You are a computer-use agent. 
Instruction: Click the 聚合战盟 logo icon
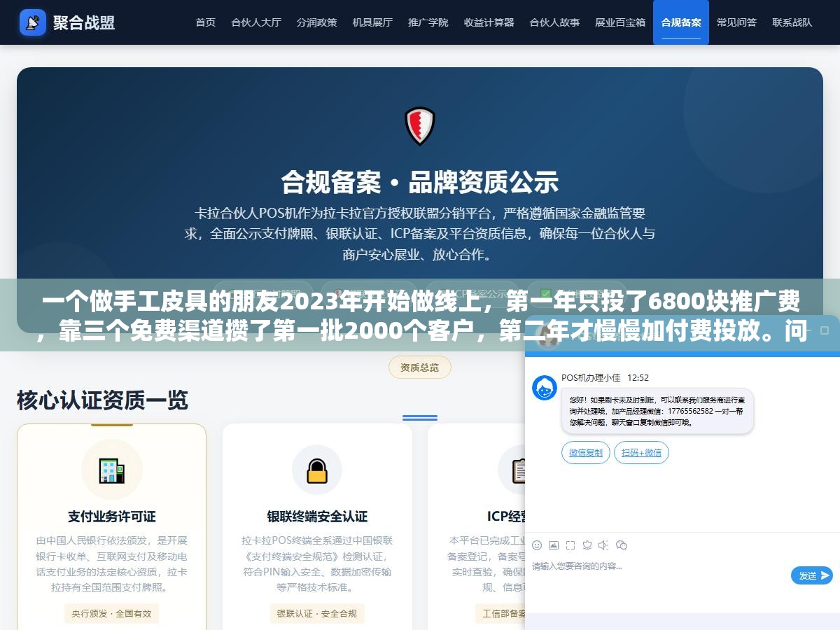(33, 22)
